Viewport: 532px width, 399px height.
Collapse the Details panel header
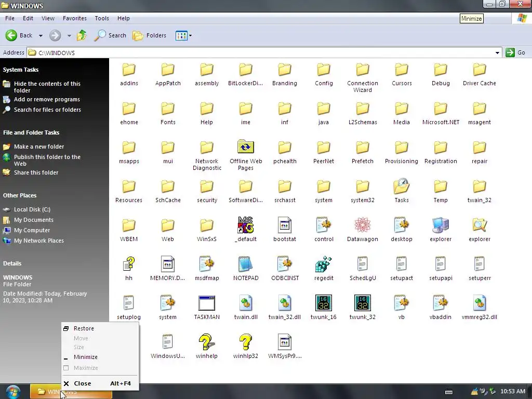(12, 263)
